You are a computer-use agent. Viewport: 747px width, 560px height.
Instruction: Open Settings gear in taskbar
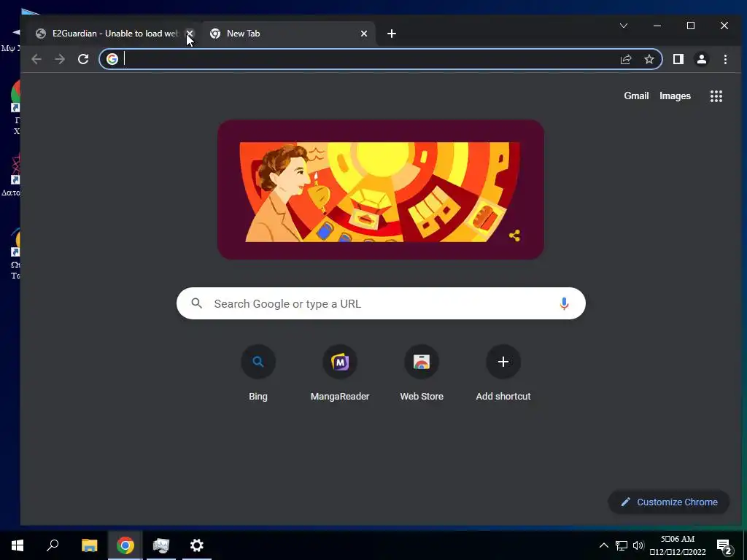tap(197, 545)
